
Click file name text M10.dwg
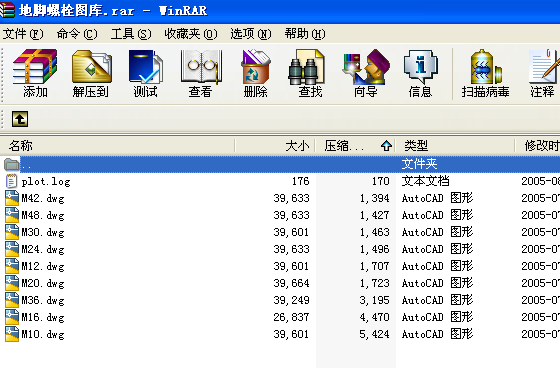point(43,334)
